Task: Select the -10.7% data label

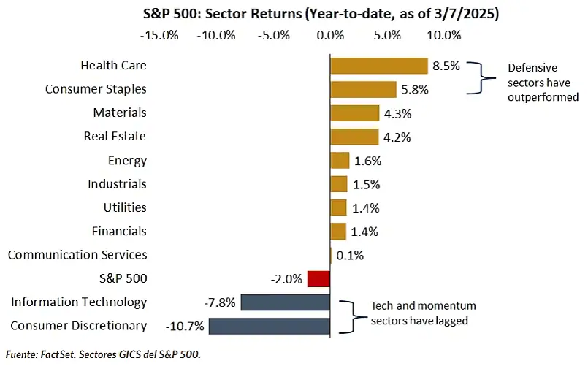Action: point(188,326)
